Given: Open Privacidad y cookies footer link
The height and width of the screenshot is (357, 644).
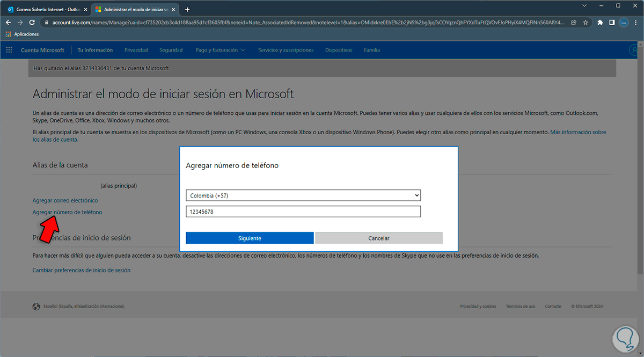Looking at the screenshot, I should (x=478, y=307).
